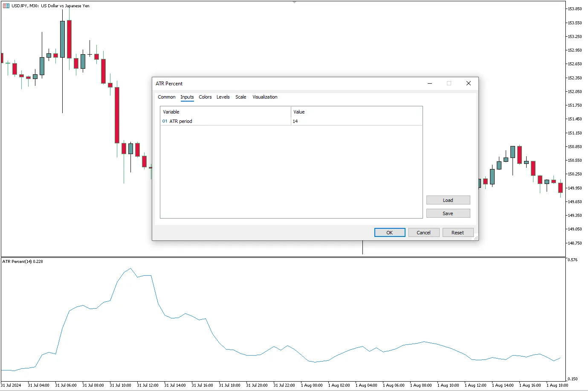
Task: Click the chart icon beside the USDJPY title
Action: (x=6, y=6)
